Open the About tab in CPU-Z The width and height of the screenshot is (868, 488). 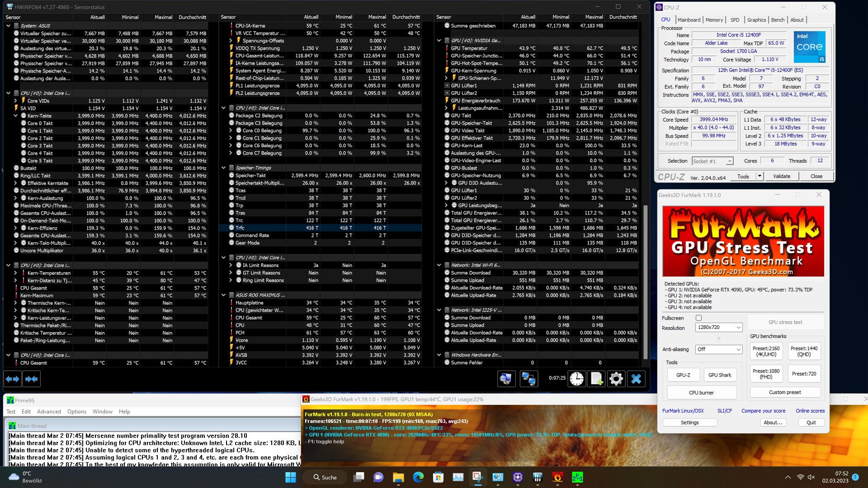pos(797,20)
